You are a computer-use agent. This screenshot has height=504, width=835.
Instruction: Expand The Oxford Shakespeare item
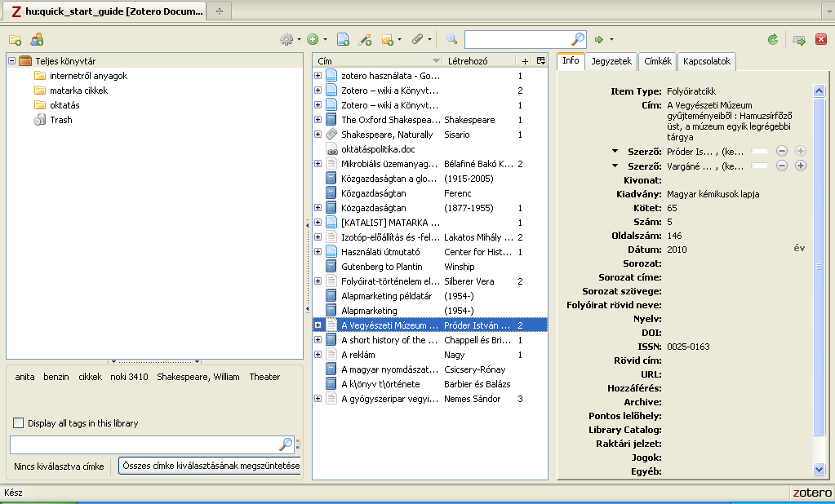click(x=318, y=120)
